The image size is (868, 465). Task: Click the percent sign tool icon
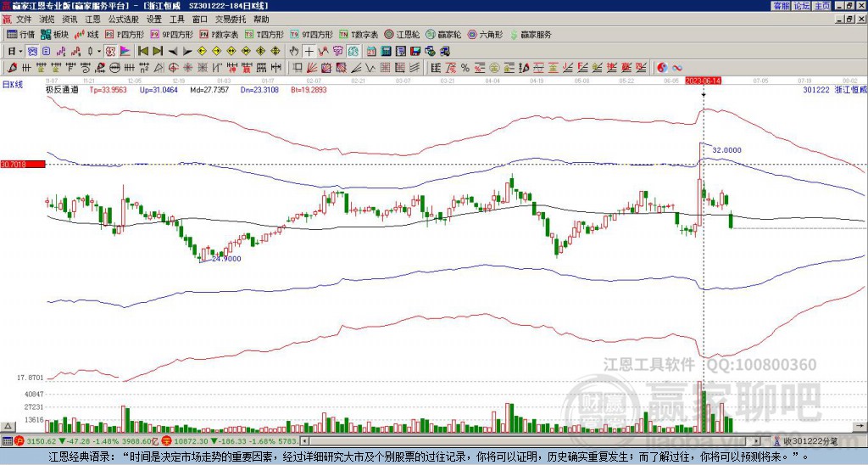pos(465,68)
